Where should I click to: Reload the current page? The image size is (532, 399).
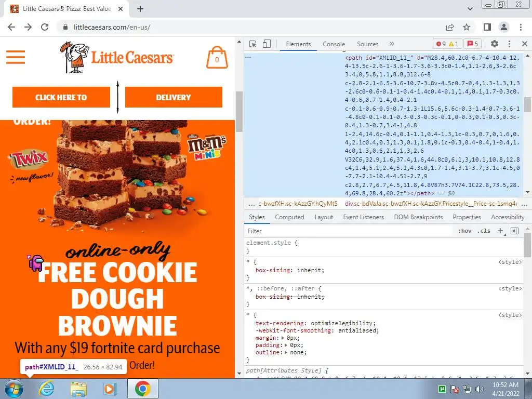[x=45, y=27]
